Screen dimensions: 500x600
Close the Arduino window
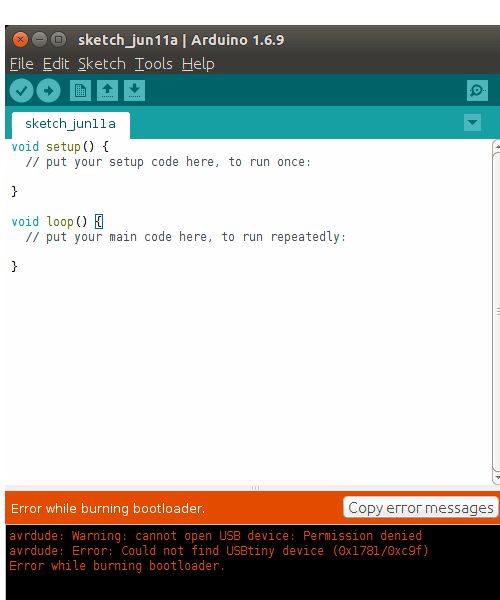point(20,39)
